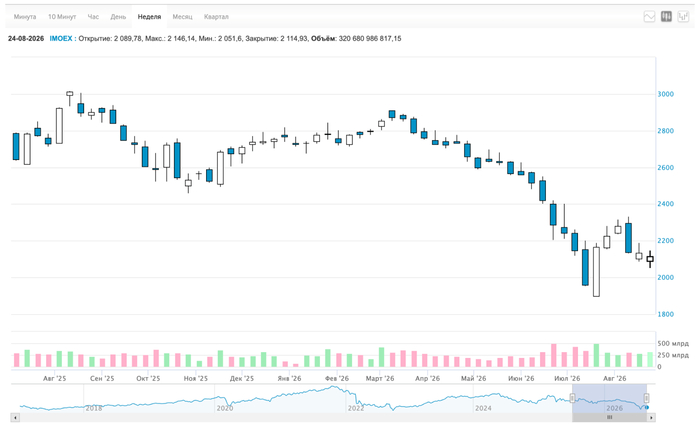The image size is (700, 427).
Task: Click the date label 24-08-2026
Action: click(x=26, y=39)
